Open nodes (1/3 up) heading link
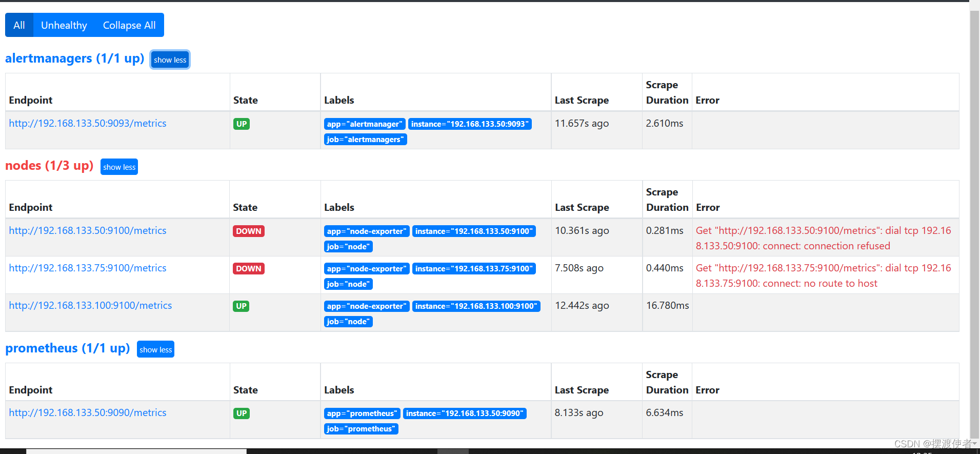Viewport: 980px width, 454px height. (49, 166)
